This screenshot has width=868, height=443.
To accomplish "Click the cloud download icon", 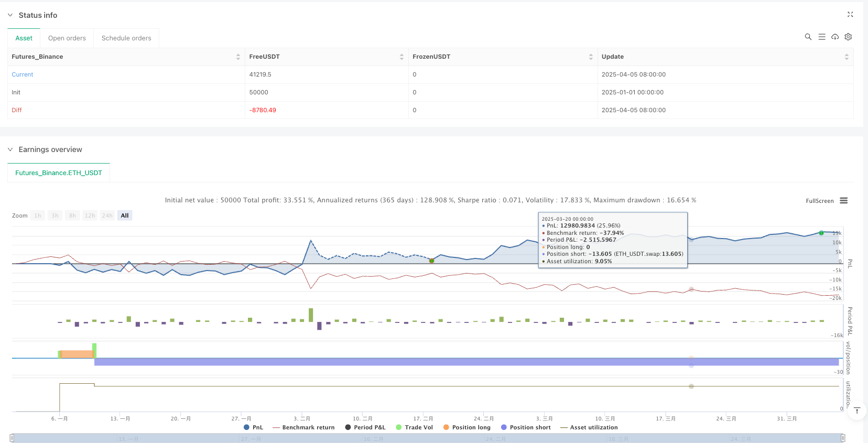I will click(x=835, y=37).
